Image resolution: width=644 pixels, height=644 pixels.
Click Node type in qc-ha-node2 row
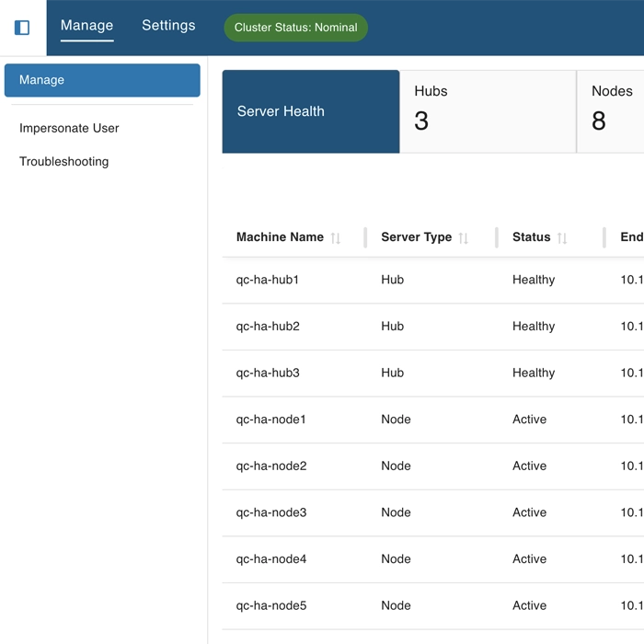click(396, 466)
